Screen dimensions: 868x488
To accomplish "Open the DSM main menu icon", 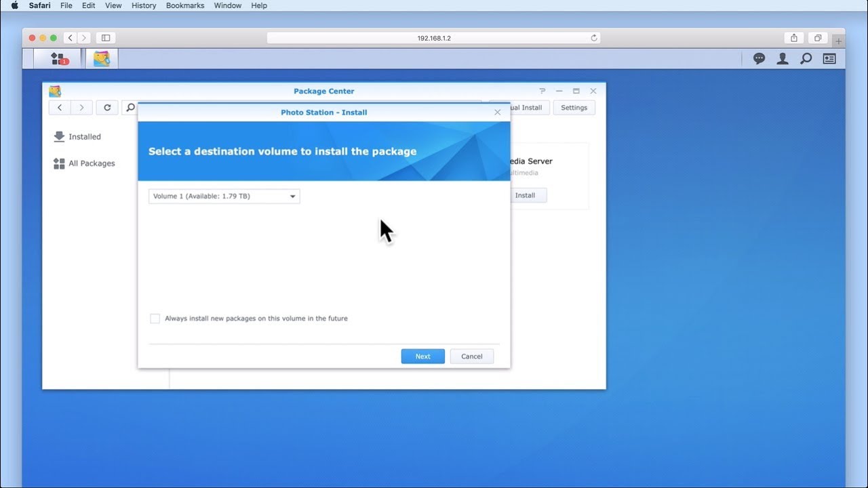I will (x=60, y=59).
